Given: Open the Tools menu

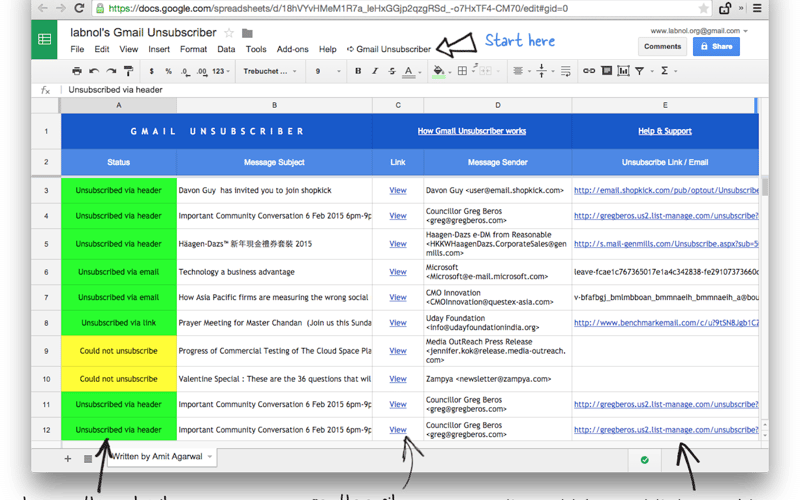Looking at the screenshot, I should coord(256,49).
